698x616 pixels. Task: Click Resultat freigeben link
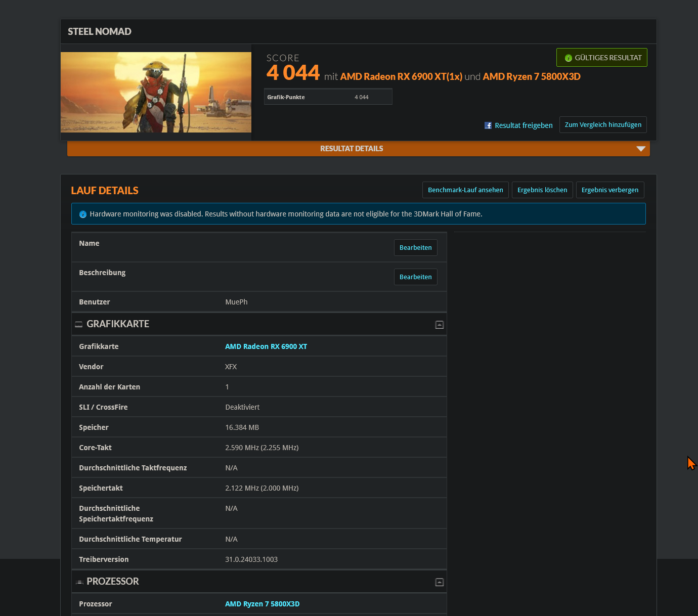[x=523, y=125]
